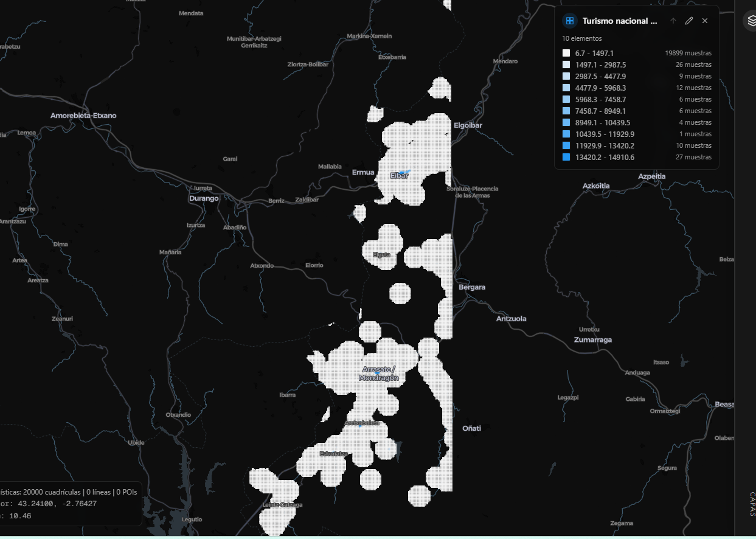Edit legend with the pencil icon
The image size is (756, 539).
pos(689,21)
